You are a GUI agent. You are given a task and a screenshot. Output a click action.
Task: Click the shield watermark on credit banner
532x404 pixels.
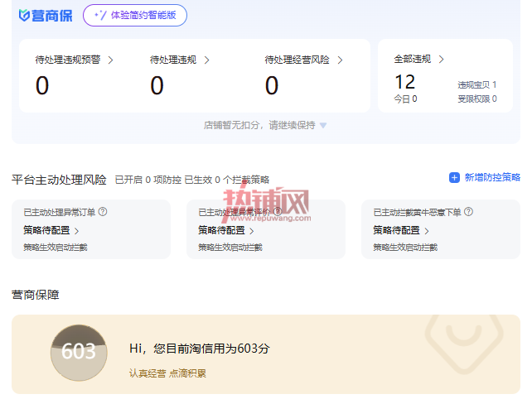coord(464,343)
